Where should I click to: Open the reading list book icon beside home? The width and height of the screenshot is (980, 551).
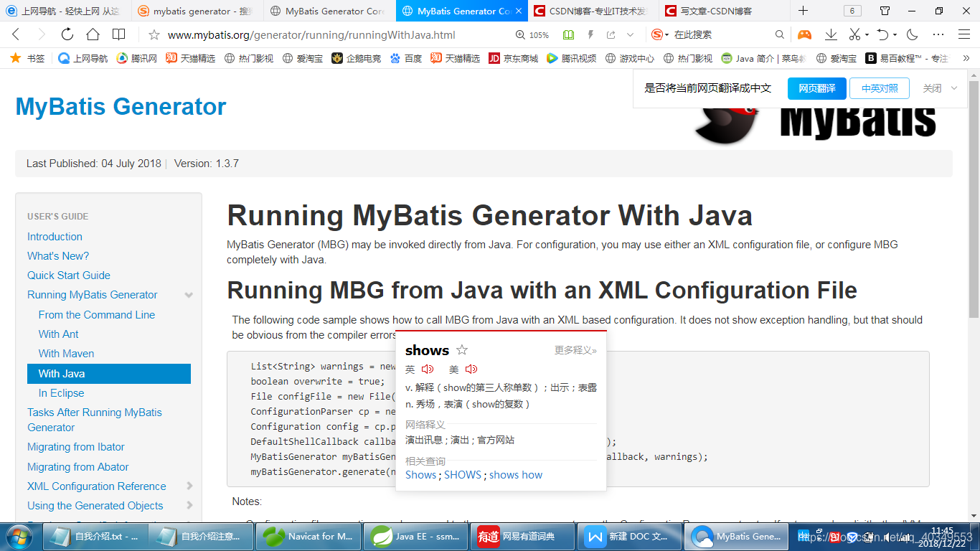pyautogui.click(x=118, y=34)
